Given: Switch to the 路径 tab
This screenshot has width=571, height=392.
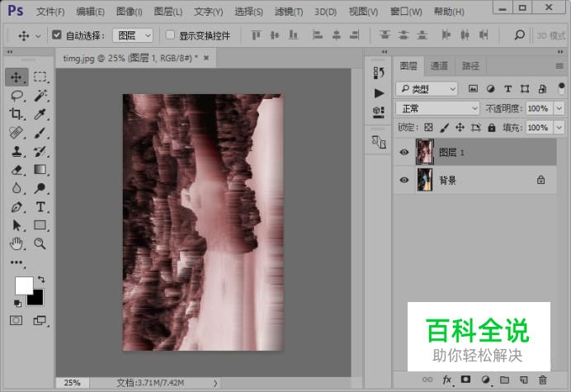Looking at the screenshot, I should coord(470,66).
